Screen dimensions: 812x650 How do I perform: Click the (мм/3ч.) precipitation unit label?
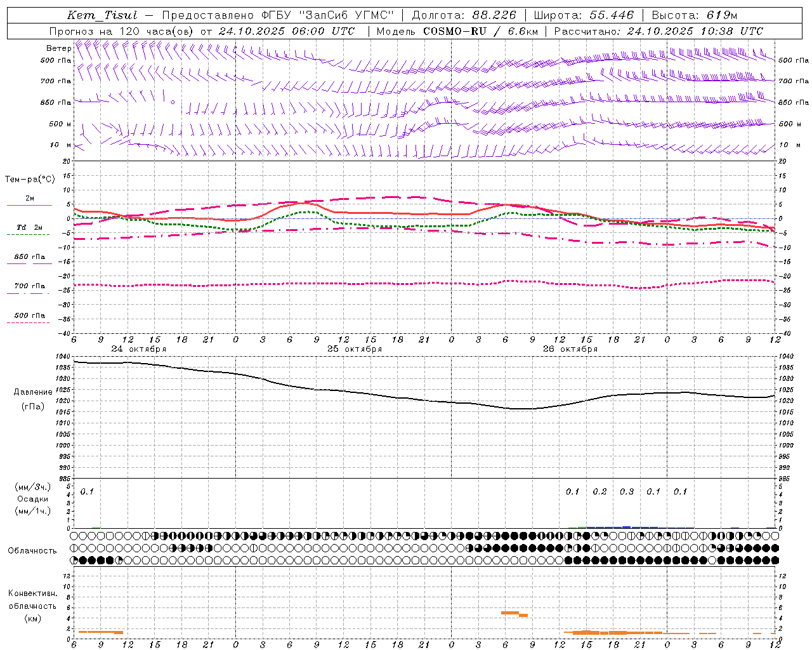click(33, 487)
